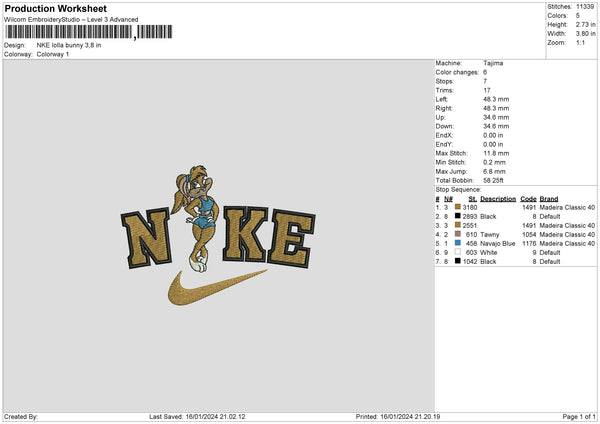Click the 'Code' column header
This screenshot has width=600, height=424.
pos(528,199)
